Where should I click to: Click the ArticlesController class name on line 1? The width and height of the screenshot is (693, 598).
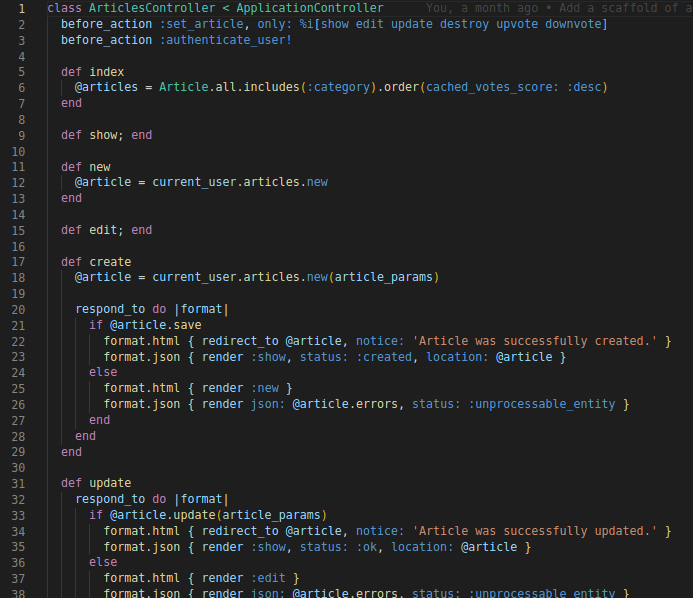pos(152,8)
